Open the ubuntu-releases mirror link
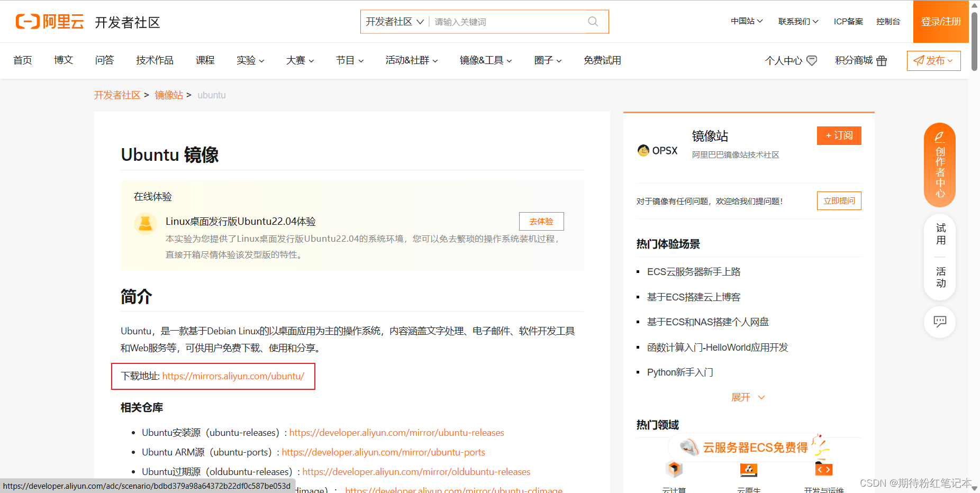This screenshot has height=493, width=980. click(x=396, y=433)
